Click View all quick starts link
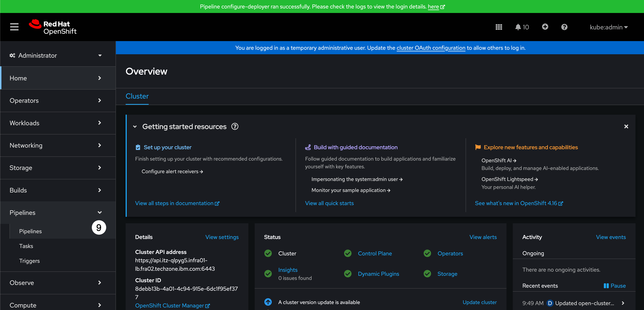The width and height of the screenshot is (644, 310). pyautogui.click(x=329, y=203)
